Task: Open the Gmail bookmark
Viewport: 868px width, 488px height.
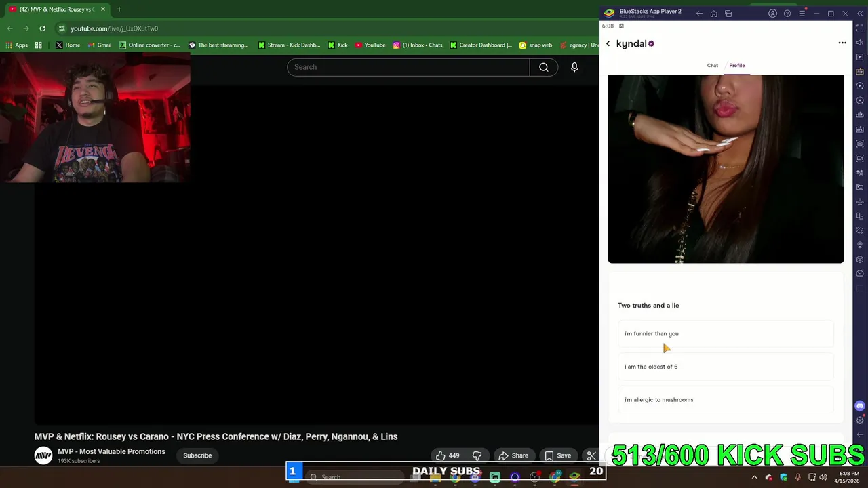Action: click(99, 45)
